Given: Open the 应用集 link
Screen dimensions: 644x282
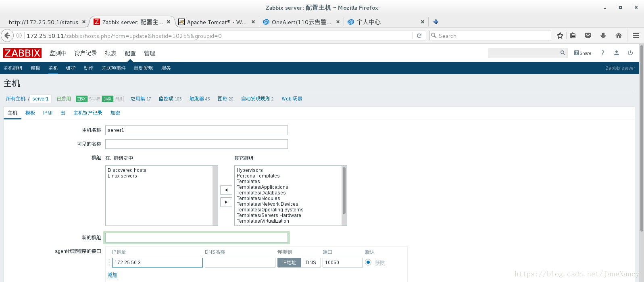Looking at the screenshot, I should pyautogui.click(x=138, y=99).
